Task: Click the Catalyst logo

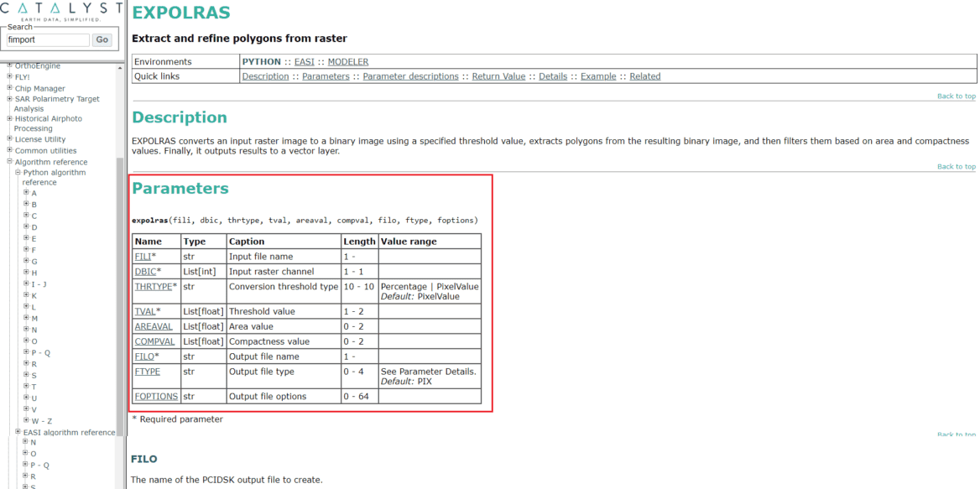Action: [61, 11]
